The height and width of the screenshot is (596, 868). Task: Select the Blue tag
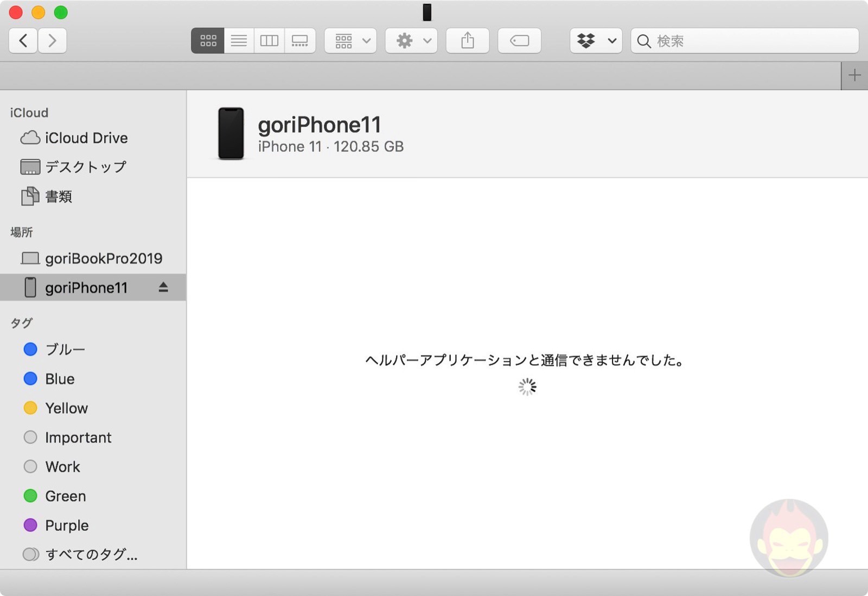click(x=93, y=379)
